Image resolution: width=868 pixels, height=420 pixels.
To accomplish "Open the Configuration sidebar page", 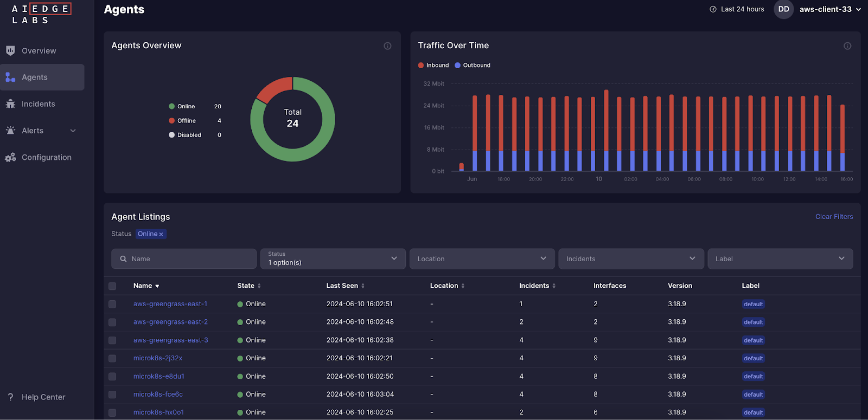I will (x=46, y=157).
